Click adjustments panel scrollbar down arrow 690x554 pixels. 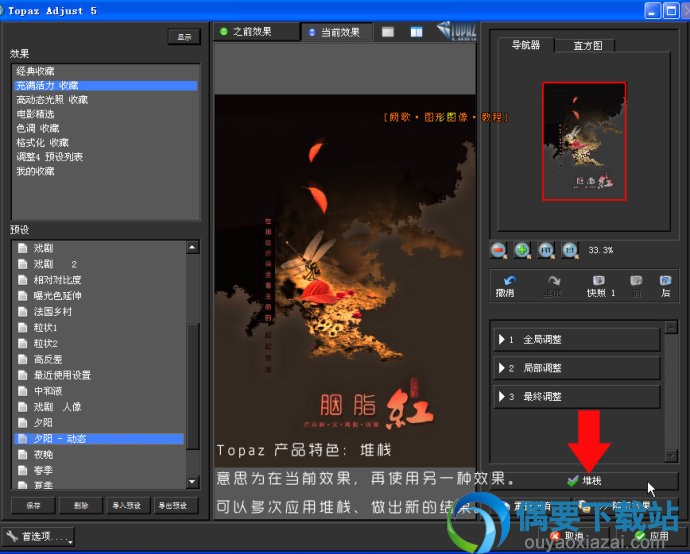click(x=671, y=456)
